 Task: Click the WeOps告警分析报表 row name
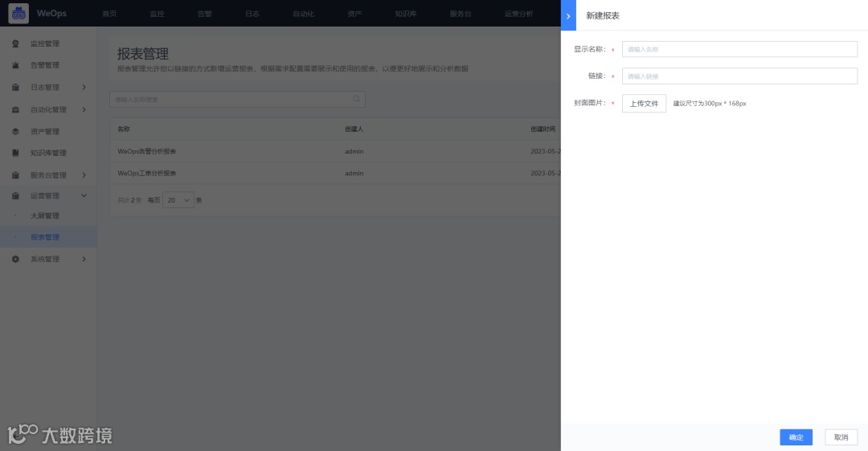(x=147, y=151)
